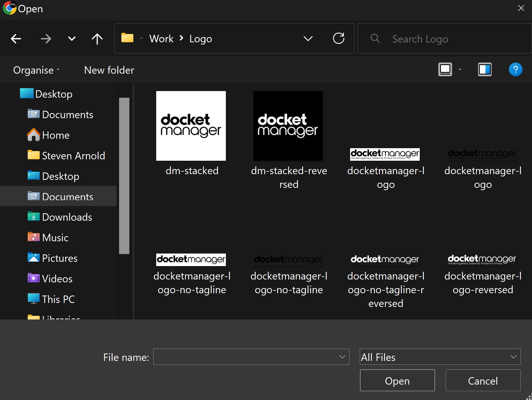The width and height of the screenshot is (532, 400).
Task: Select the docketmanager-logo-reversed file name
Action: pyautogui.click(x=483, y=283)
